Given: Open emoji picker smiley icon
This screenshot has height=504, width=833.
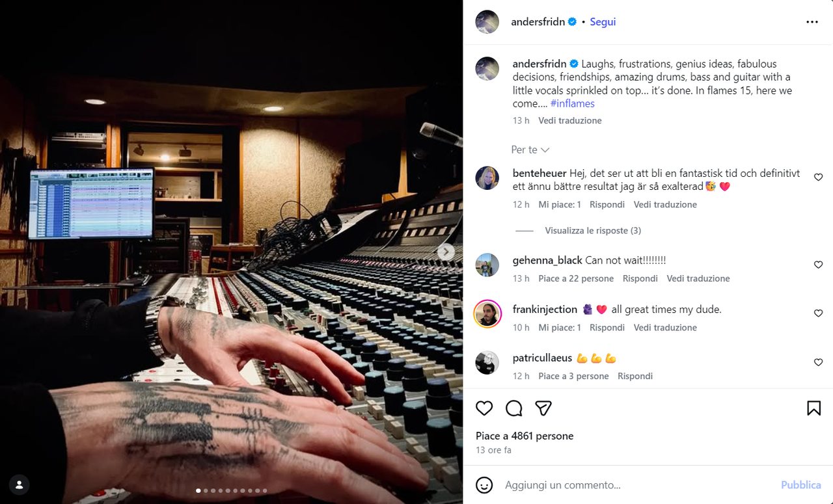Looking at the screenshot, I should coord(484,485).
